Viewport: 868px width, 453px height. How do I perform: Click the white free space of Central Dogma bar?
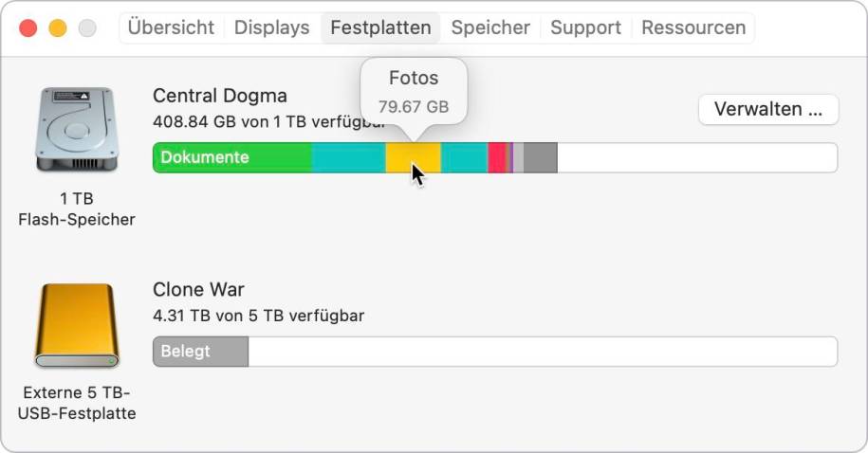click(x=697, y=157)
